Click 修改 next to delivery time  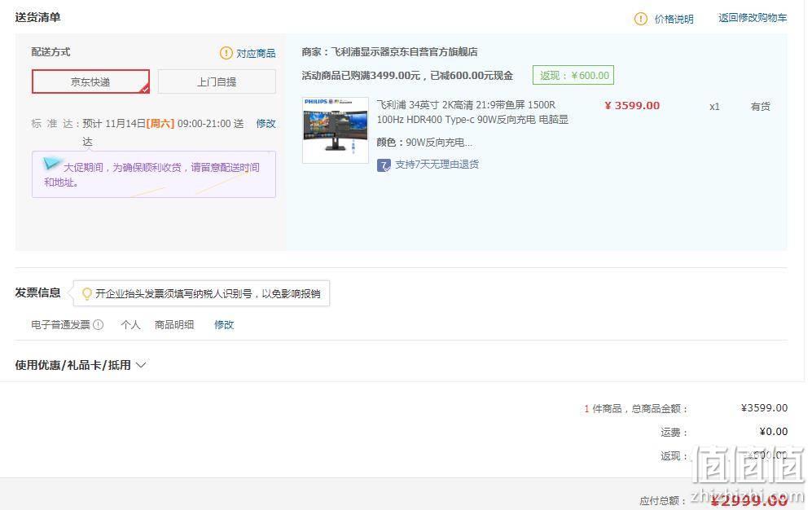pyautogui.click(x=266, y=124)
